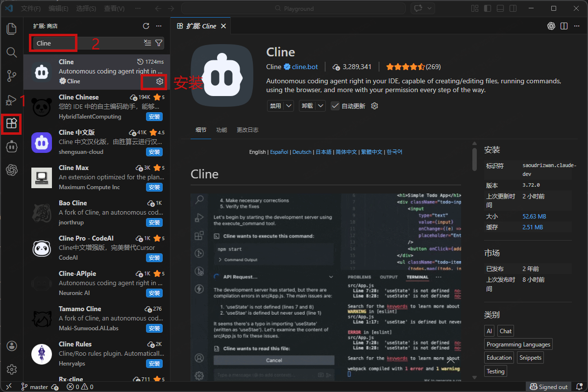The height and width of the screenshot is (392, 588).
Task: Open the 日本語 readme link
Action: coord(323,152)
